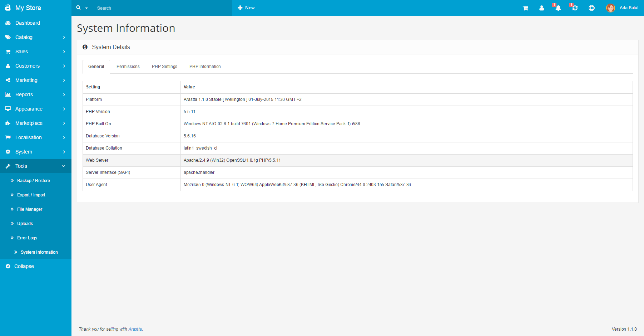
Task: Follow the Arastta footer link
Action: pos(135,329)
